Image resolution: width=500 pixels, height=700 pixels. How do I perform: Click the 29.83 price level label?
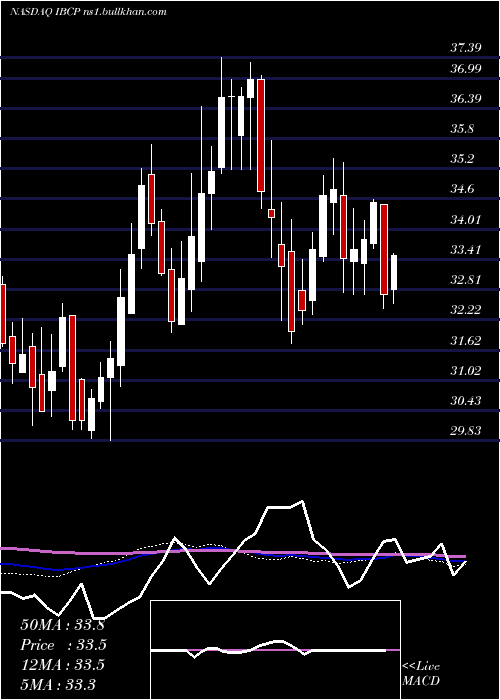tap(465, 430)
